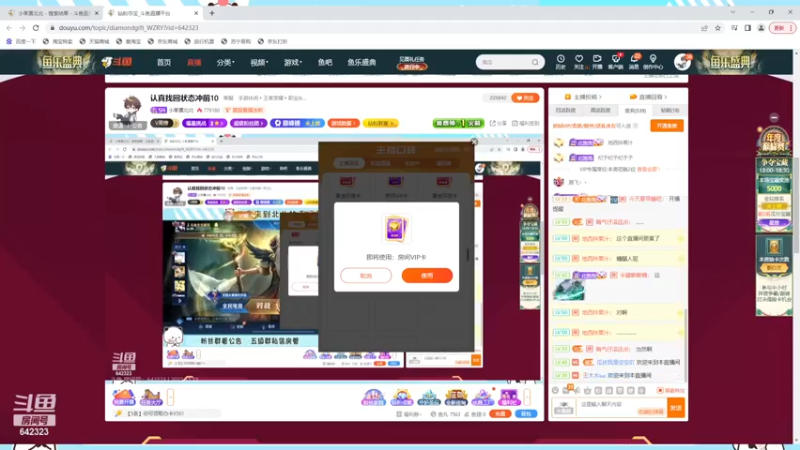
Task: Click the magnifier icon in the search box
Action: pos(535,62)
